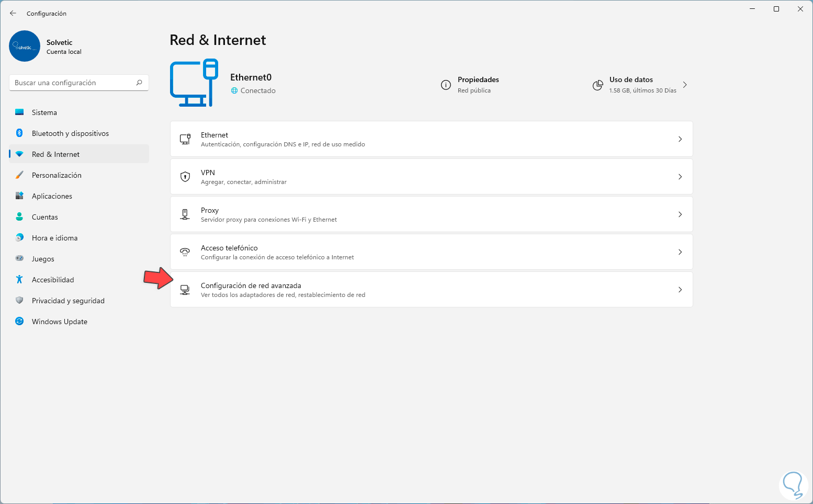Image resolution: width=813 pixels, height=504 pixels.
Task: Open Personalización in the sidebar
Action: (57, 175)
